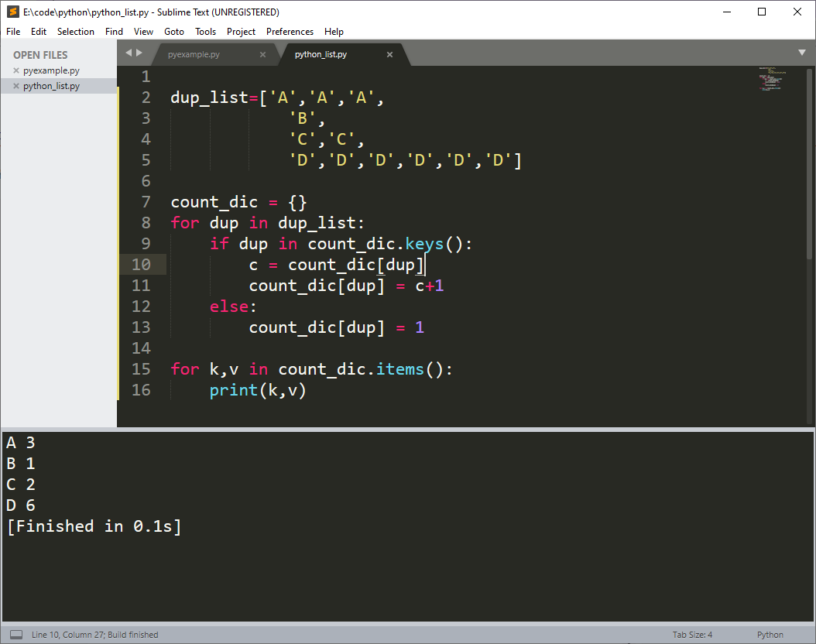The height and width of the screenshot is (644, 816).
Task: Close python_list.py using its tab x icon
Action: click(x=390, y=54)
